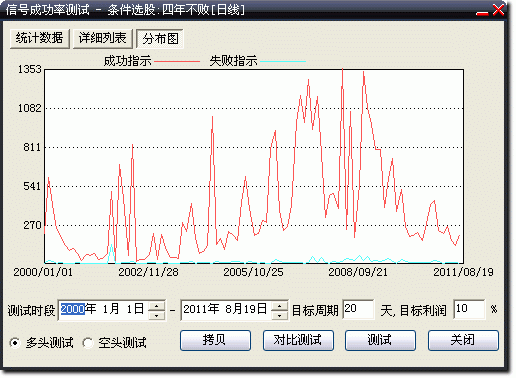Minimize the 信号成功率测试 window
516x378 pixels.
coord(482,13)
